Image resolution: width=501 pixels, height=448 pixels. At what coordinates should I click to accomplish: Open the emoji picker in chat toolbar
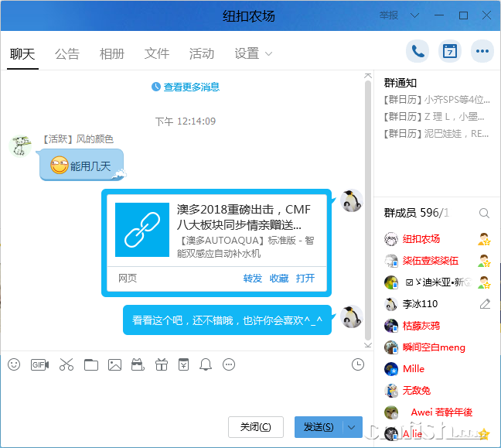point(14,364)
